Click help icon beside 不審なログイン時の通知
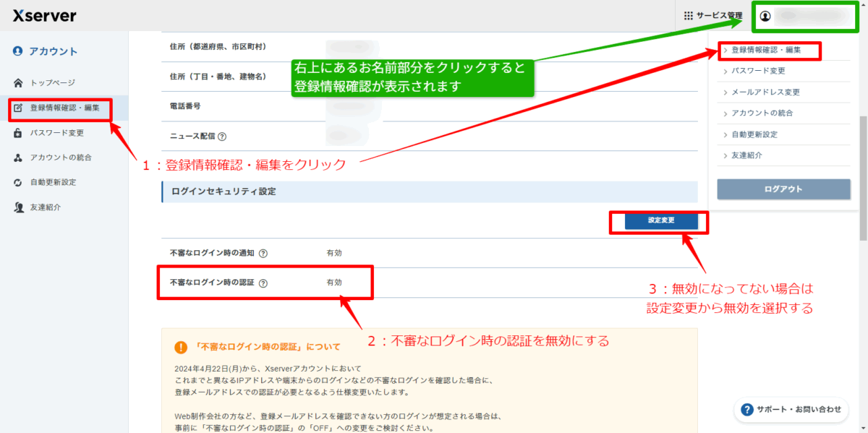 (x=263, y=254)
